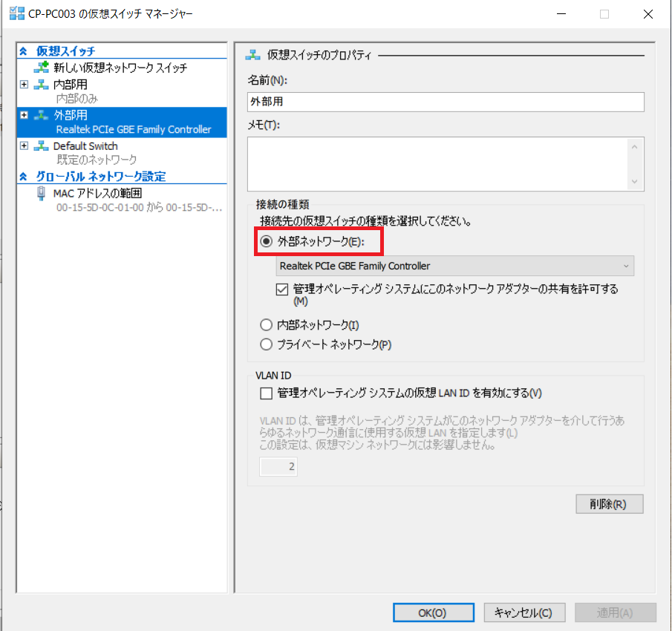Click the new virtual network switch icon
672x631 pixels.
(x=42, y=68)
